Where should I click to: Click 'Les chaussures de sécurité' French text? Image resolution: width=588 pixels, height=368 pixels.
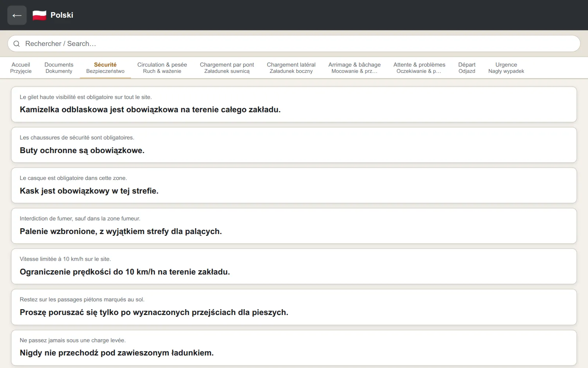77,138
